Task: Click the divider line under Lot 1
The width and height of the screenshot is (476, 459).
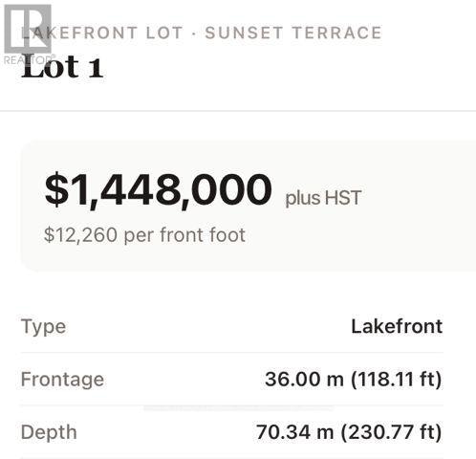Action: coord(238,111)
